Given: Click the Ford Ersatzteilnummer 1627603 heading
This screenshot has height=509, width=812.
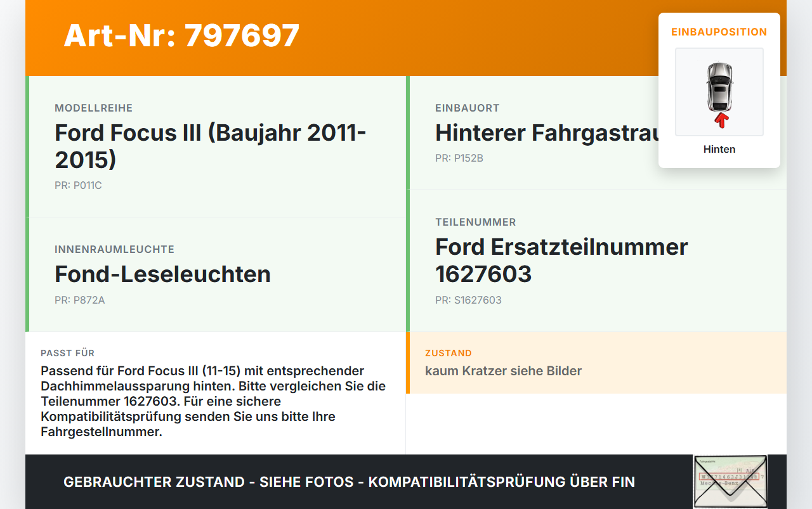Looking at the screenshot, I should point(561,260).
